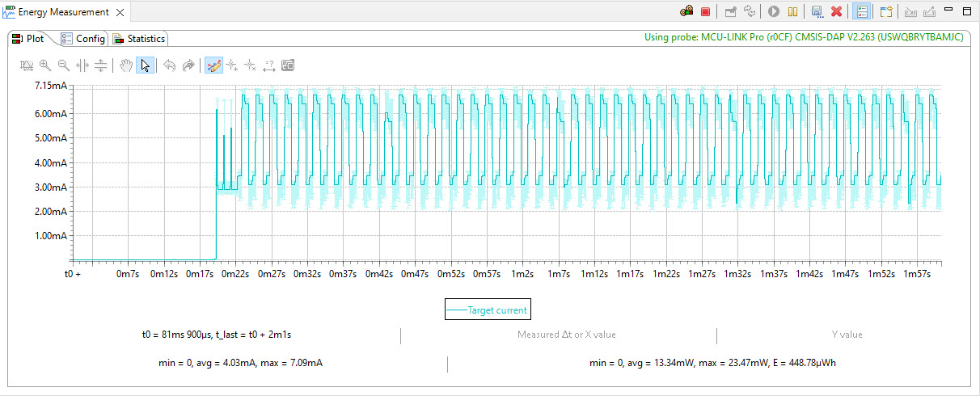Click the remove marker crosshair icon

tap(251, 65)
